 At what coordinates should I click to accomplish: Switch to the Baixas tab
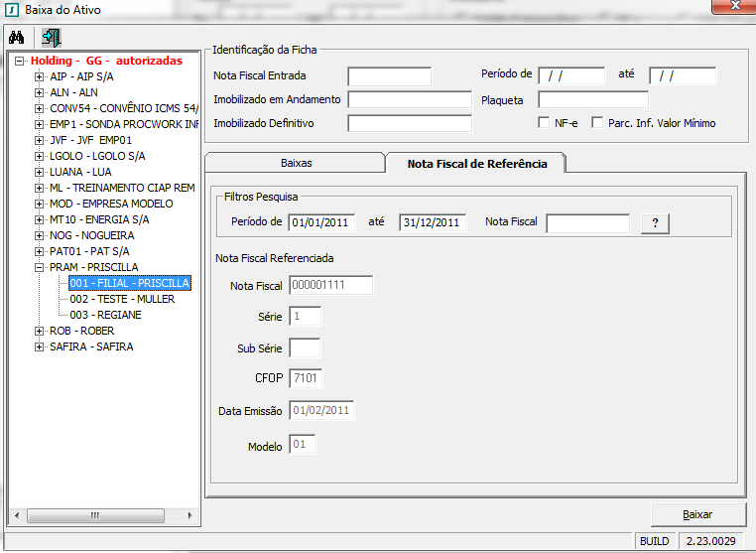[296, 163]
